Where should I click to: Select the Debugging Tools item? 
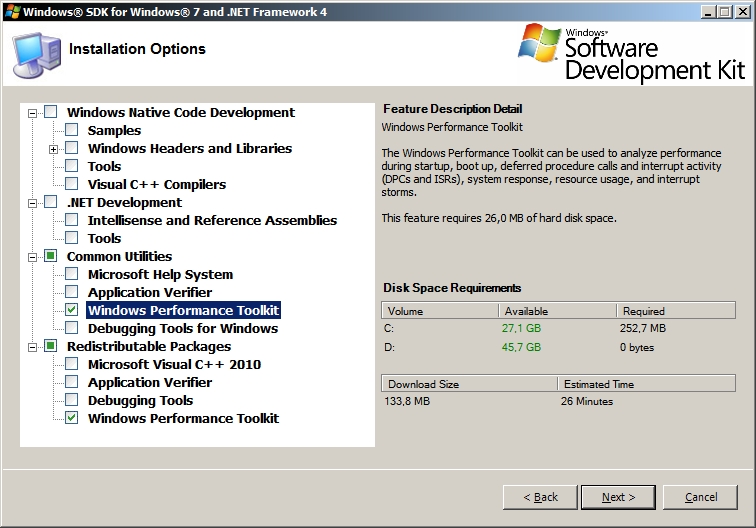[140, 401]
